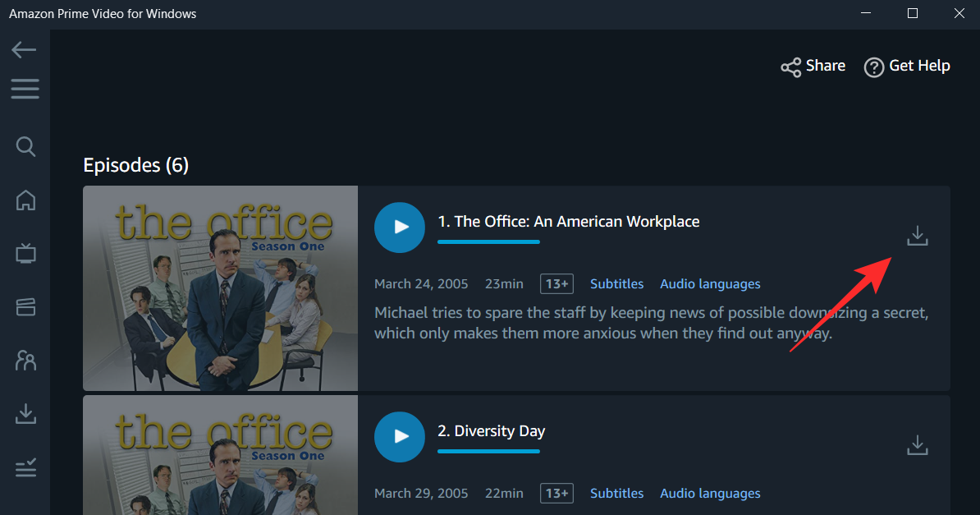980x515 pixels.
Task: Select episode 1 thumbnail of The Office
Action: point(221,288)
